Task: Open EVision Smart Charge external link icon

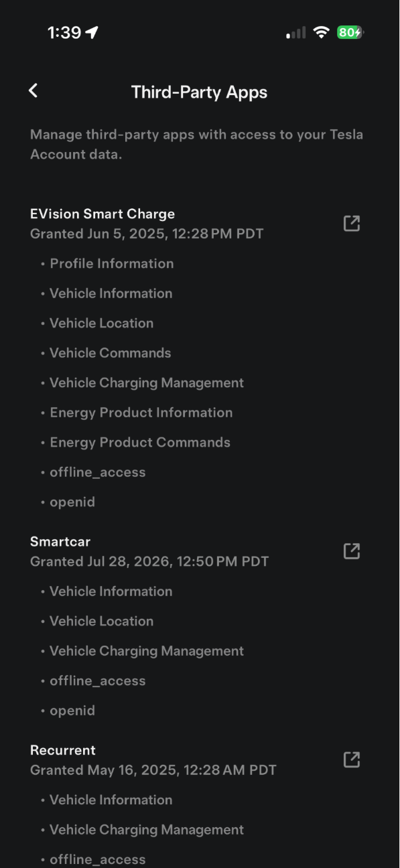Action: click(352, 224)
